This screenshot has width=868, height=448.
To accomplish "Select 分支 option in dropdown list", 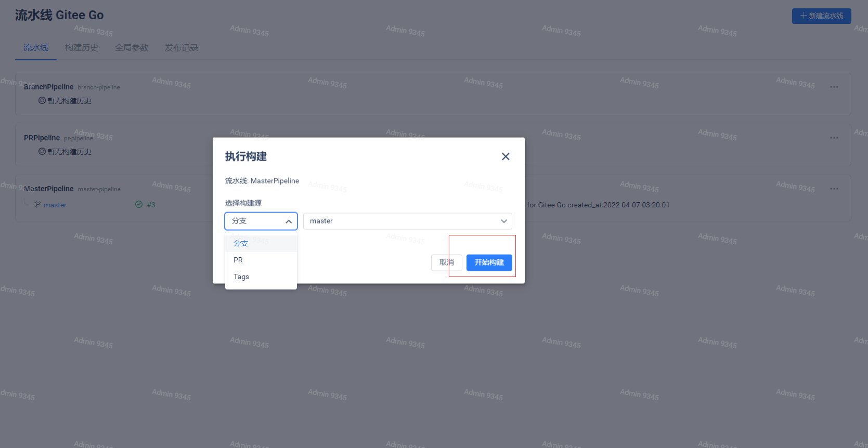I will point(261,243).
